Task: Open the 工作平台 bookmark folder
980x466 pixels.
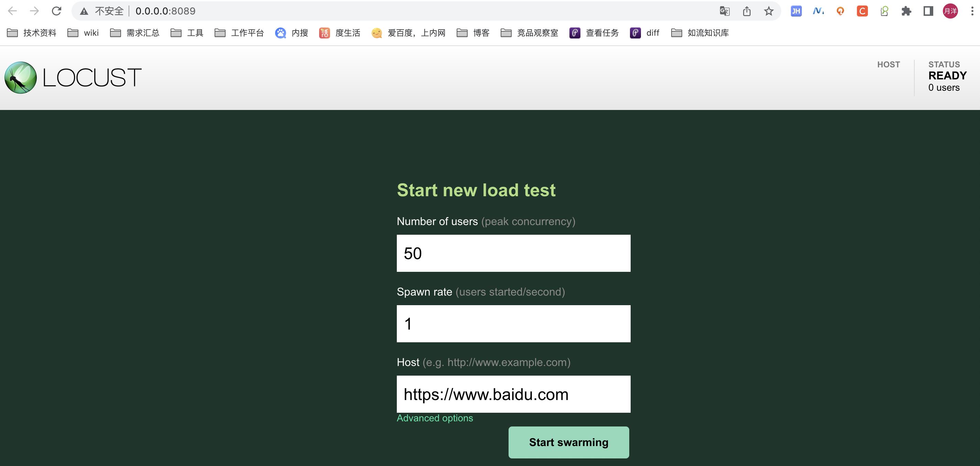Action: click(239, 33)
